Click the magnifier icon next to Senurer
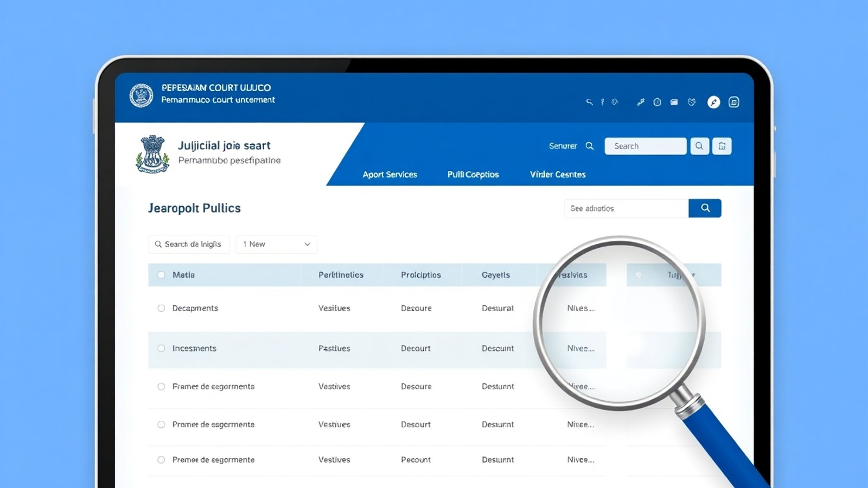This screenshot has height=488, width=868. point(590,146)
